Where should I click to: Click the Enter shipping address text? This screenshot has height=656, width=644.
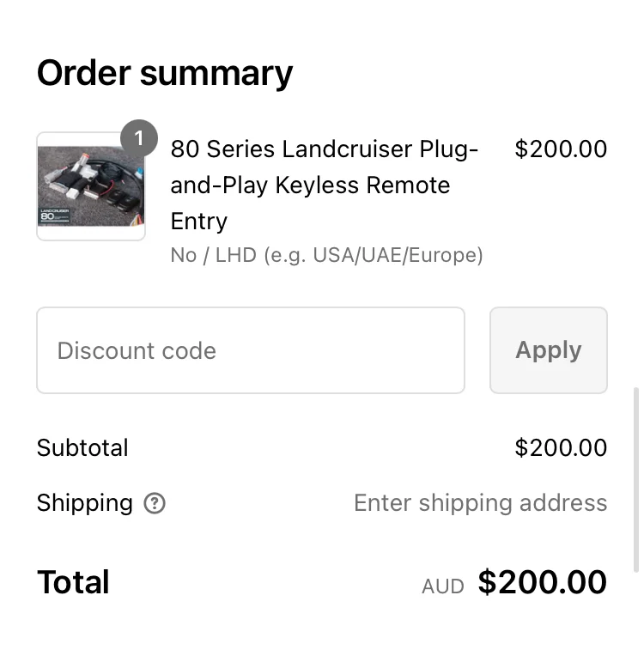(480, 503)
